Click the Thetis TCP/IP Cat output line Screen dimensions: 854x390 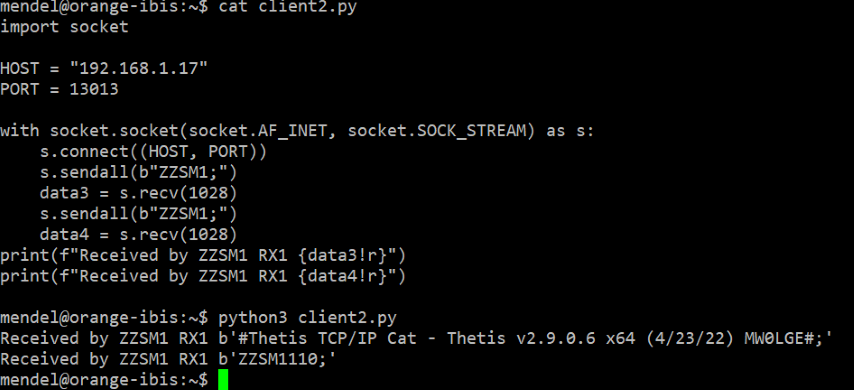417,338
